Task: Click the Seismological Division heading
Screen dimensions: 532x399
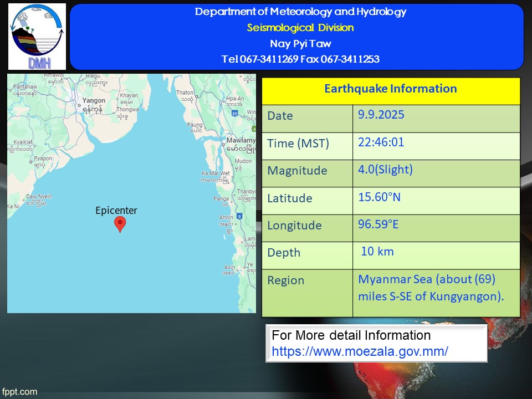Action: pos(300,28)
